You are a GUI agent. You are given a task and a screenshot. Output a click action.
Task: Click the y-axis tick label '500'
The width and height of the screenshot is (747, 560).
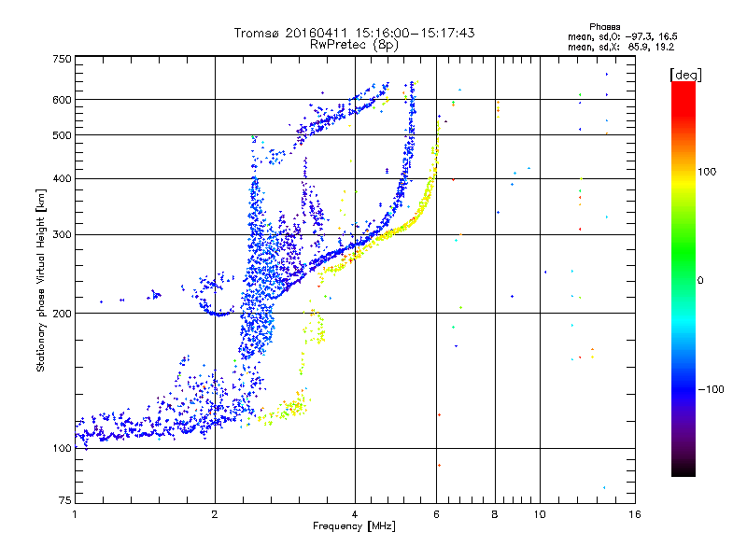(62, 135)
